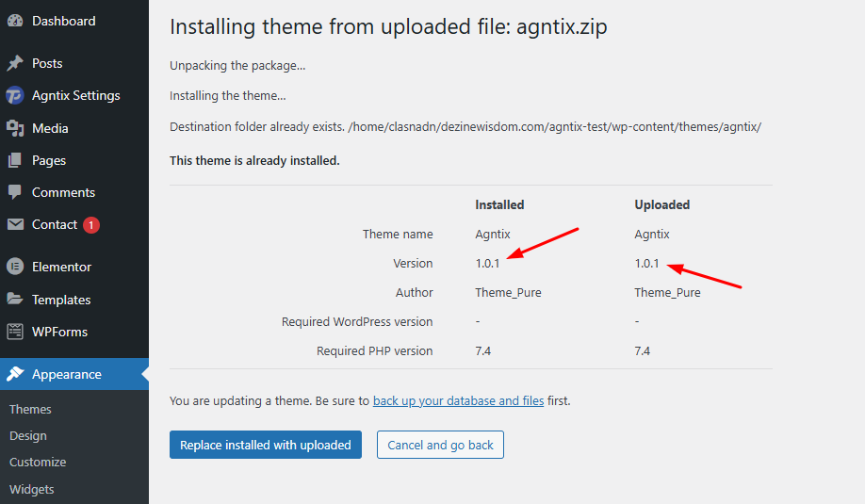This screenshot has width=865, height=504.
Task: Click uploaded version 1.0.1 value
Action: (x=647, y=264)
